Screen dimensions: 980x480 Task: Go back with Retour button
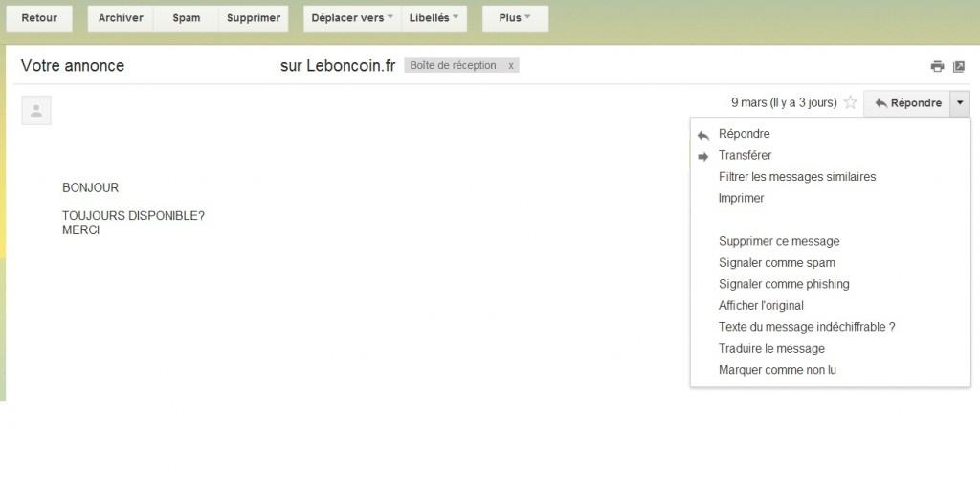[39, 18]
